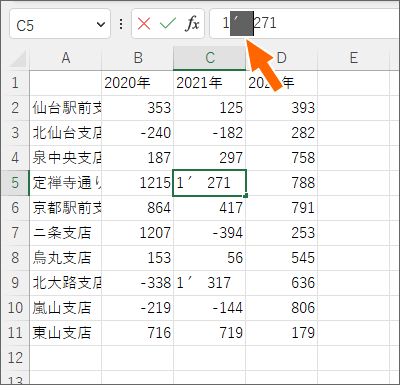Click the cell with value 187
The height and width of the screenshot is (385, 400).
point(138,158)
